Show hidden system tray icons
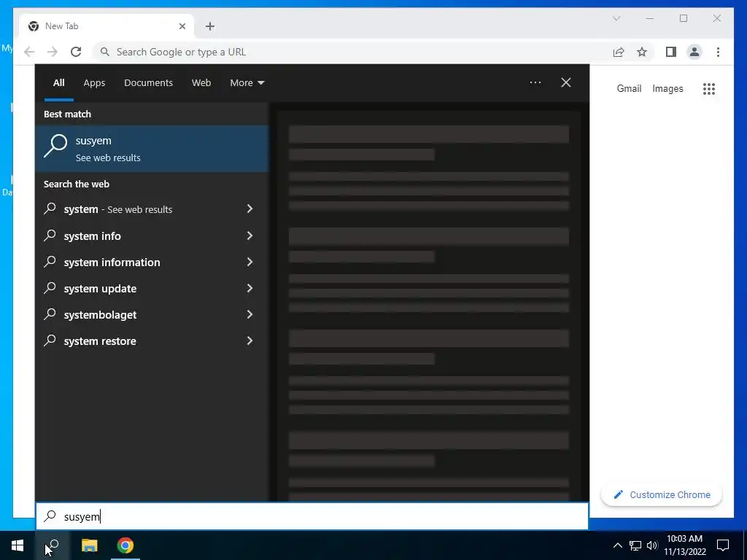Viewport: 747px width, 560px height. [x=617, y=545]
